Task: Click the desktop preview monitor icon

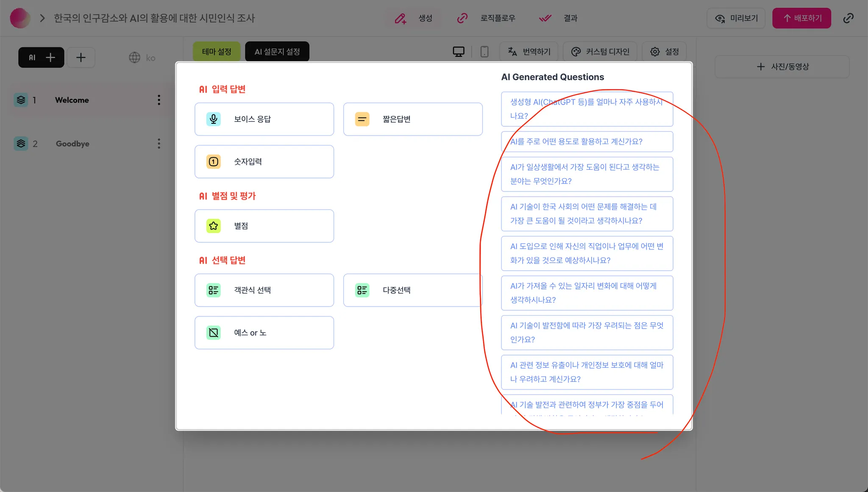Action: (x=458, y=52)
